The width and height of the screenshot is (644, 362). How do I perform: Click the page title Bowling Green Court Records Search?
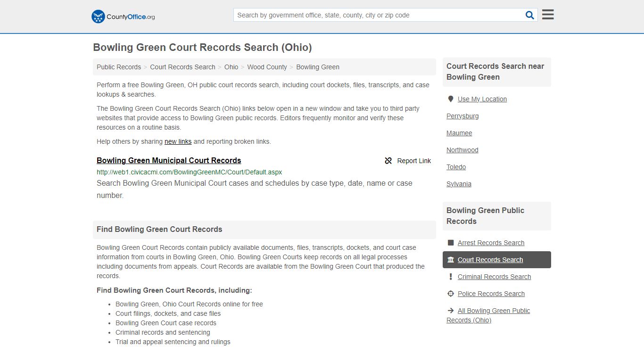click(x=202, y=48)
